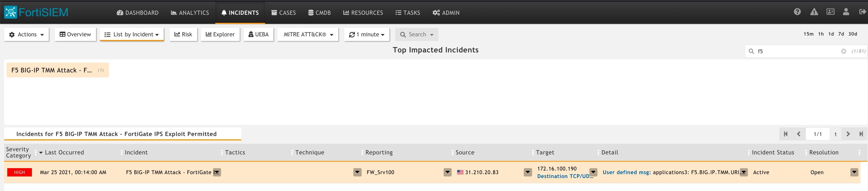Open dropdown arrow in Resolution cell

click(854, 173)
